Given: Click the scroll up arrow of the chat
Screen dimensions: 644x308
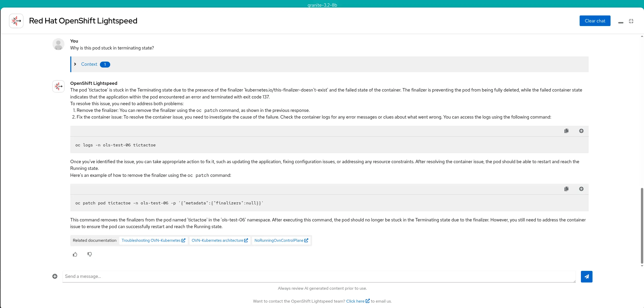Looking at the screenshot, I should click(x=642, y=36).
